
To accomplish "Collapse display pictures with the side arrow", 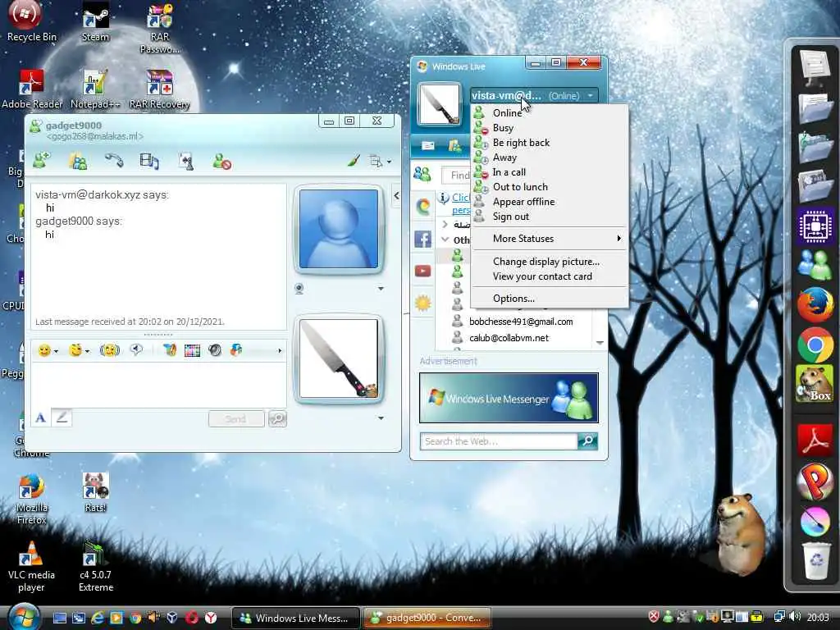I will pyautogui.click(x=396, y=196).
